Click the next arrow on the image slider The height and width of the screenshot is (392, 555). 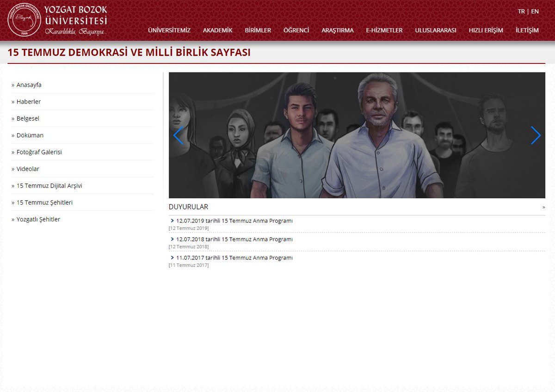(536, 135)
